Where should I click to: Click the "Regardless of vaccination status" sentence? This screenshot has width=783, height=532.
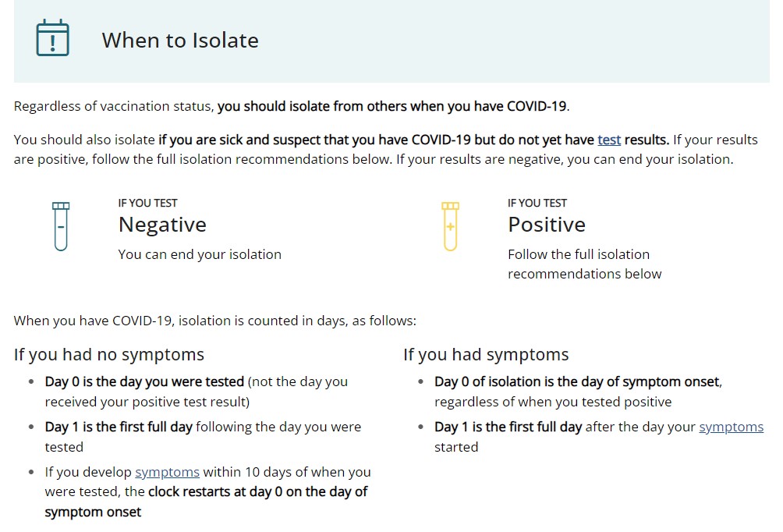pyautogui.click(x=296, y=107)
